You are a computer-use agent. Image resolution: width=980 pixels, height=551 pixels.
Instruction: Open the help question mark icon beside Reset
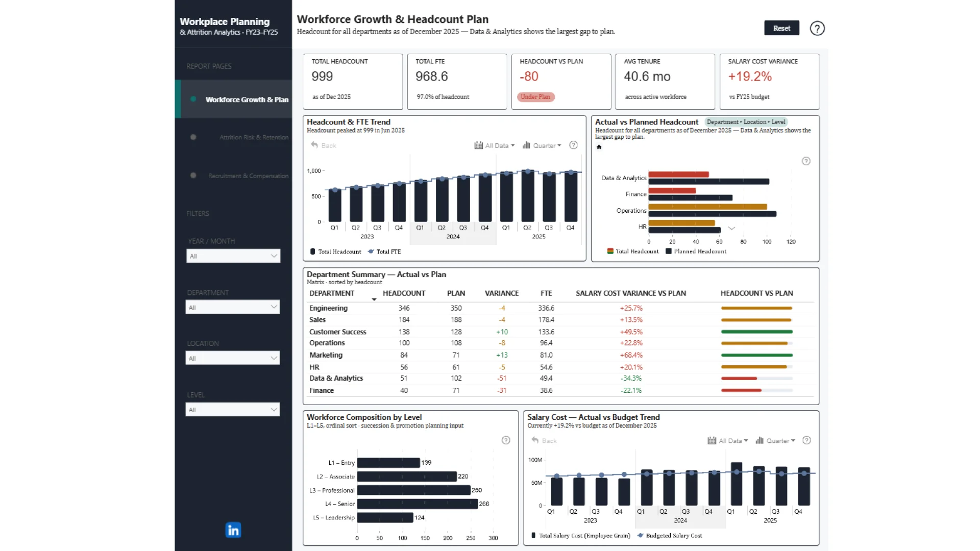[x=817, y=29]
